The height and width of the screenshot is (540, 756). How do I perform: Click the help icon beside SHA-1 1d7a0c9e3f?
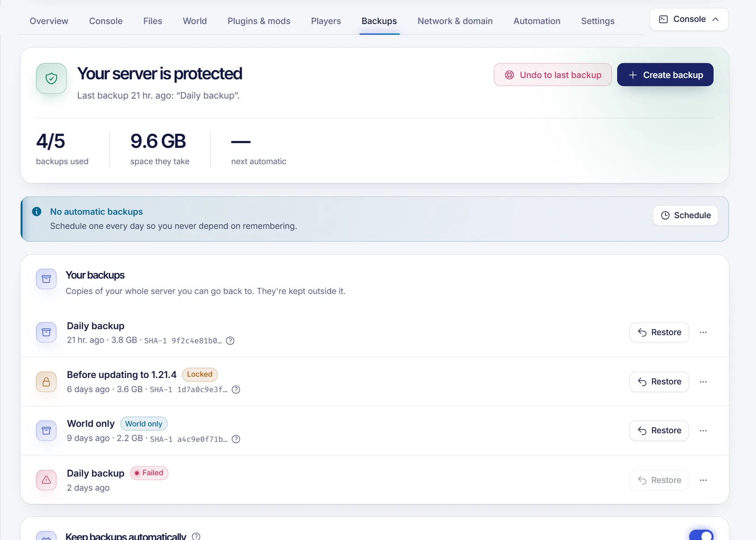coord(236,390)
